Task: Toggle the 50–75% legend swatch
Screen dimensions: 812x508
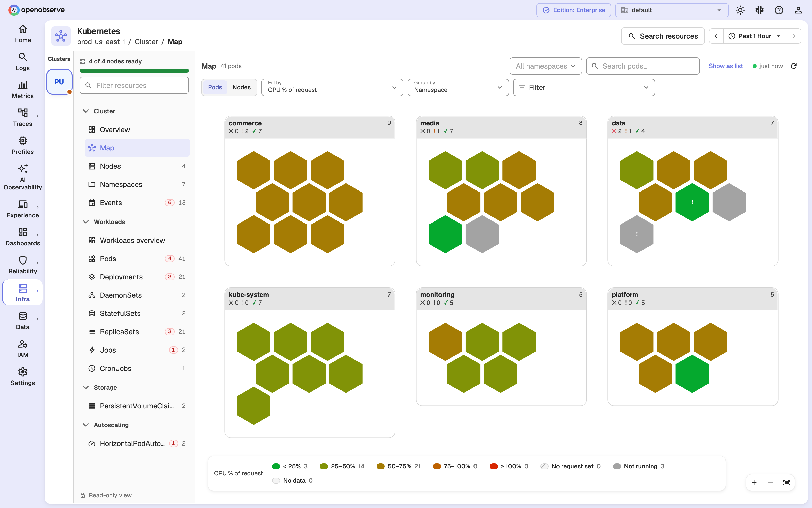Action: [381, 466]
